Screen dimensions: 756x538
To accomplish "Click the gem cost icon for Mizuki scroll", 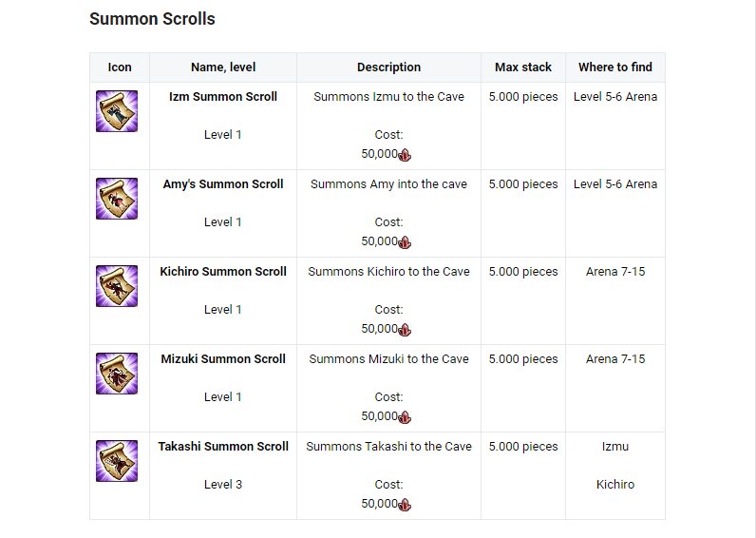I will 405,417.
